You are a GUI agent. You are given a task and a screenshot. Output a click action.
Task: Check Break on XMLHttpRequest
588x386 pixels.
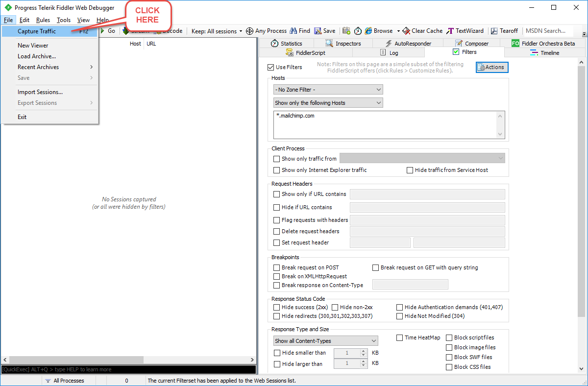[277, 276]
